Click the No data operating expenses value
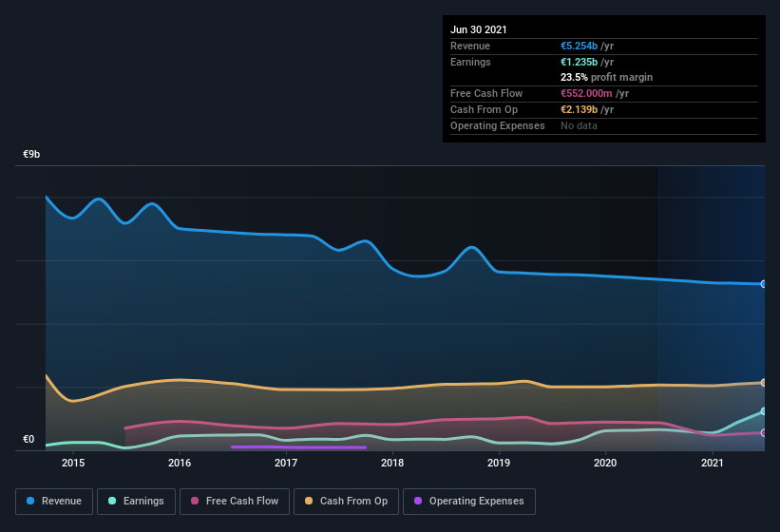The height and width of the screenshot is (532, 780). [579, 125]
